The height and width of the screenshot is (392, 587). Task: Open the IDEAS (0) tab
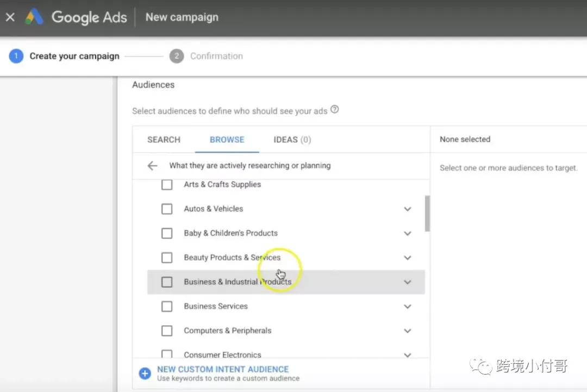(x=292, y=140)
